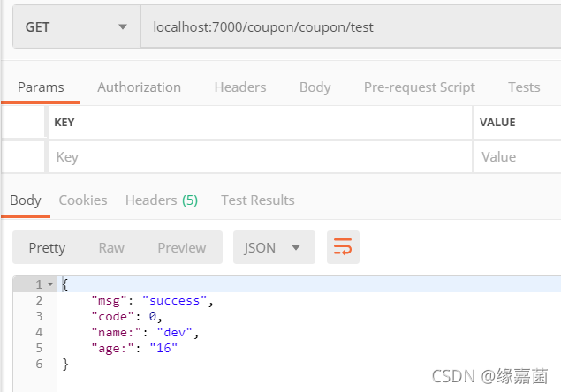Toggle the line wrap icon
The width and height of the screenshot is (561, 392).
(343, 247)
